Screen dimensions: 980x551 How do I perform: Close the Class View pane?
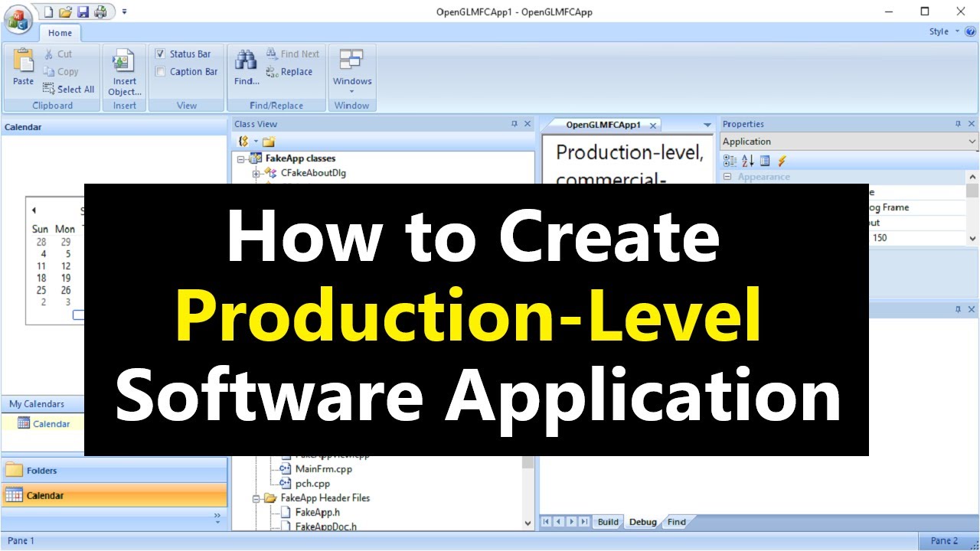pyautogui.click(x=527, y=124)
